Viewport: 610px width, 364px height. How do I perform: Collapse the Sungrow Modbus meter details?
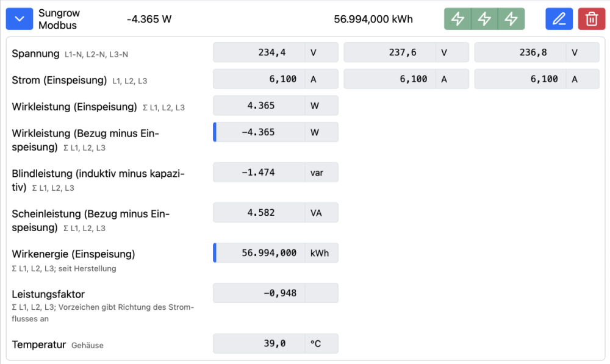coord(19,19)
